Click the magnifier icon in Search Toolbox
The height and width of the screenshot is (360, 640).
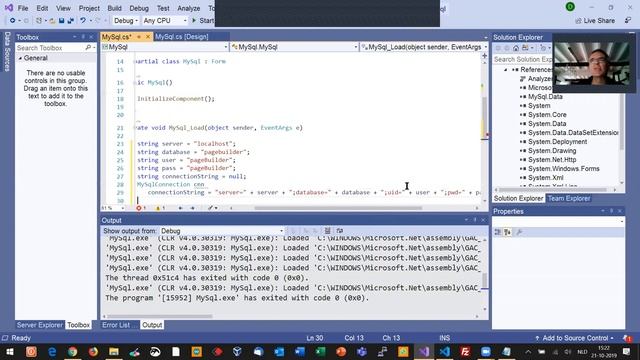click(88, 48)
